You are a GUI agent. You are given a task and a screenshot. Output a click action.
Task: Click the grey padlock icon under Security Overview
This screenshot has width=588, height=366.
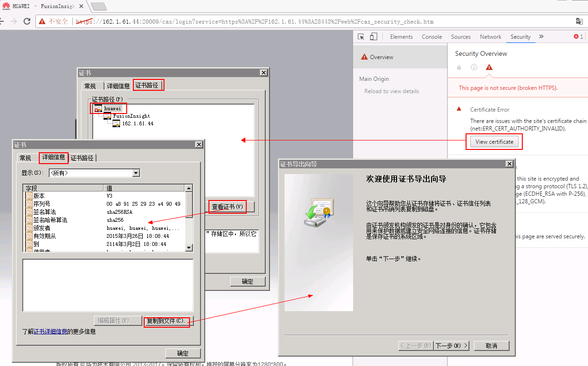pyautogui.click(x=459, y=67)
